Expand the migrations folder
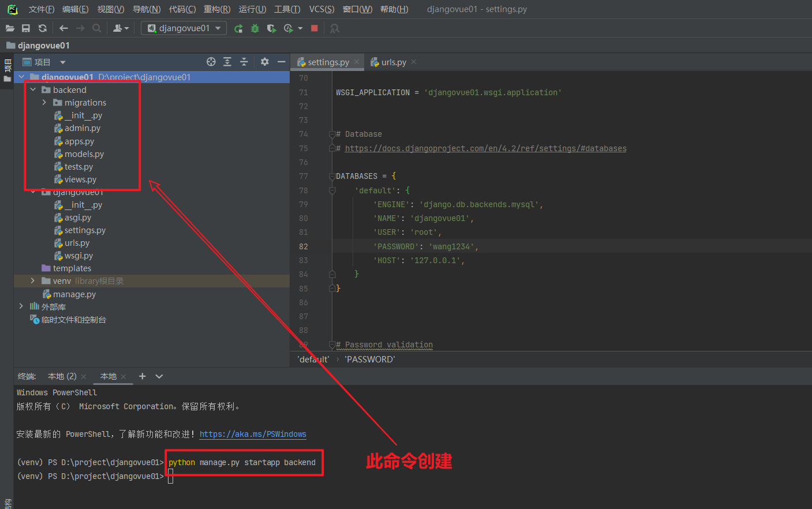This screenshot has width=812, height=509. (44, 102)
